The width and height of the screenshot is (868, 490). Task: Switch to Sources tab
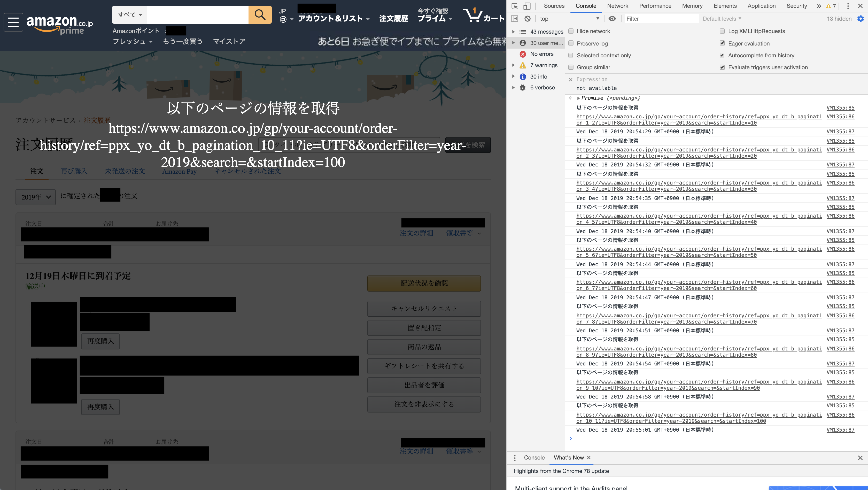coord(554,6)
